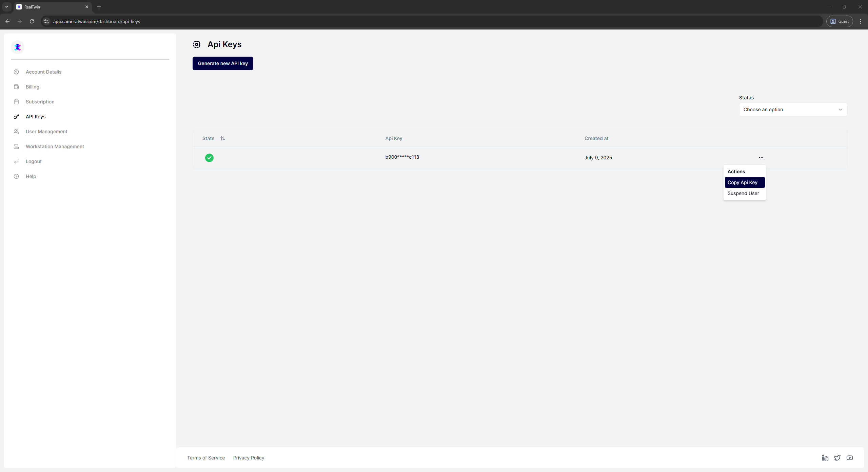The width and height of the screenshot is (868, 472).
Task: Open the YouTube footer icon
Action: [849, 458]
